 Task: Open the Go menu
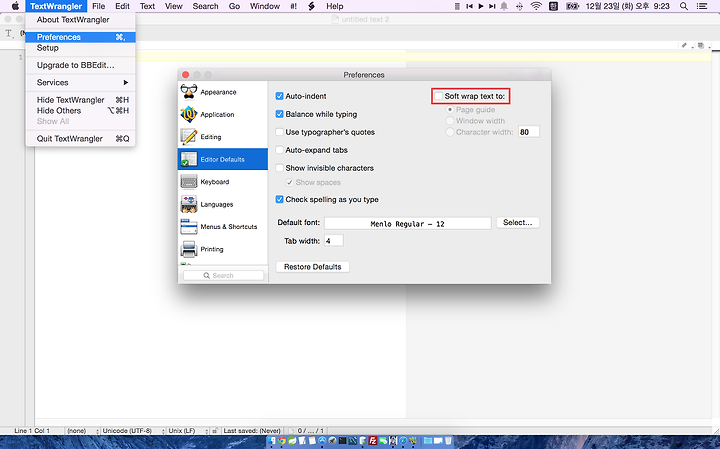(234, 6)
